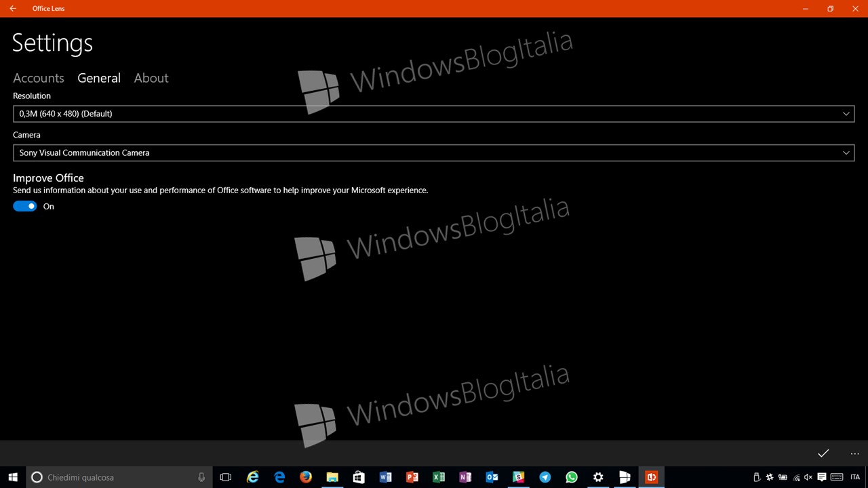Open Word from the taskbar

click(385, 477)
